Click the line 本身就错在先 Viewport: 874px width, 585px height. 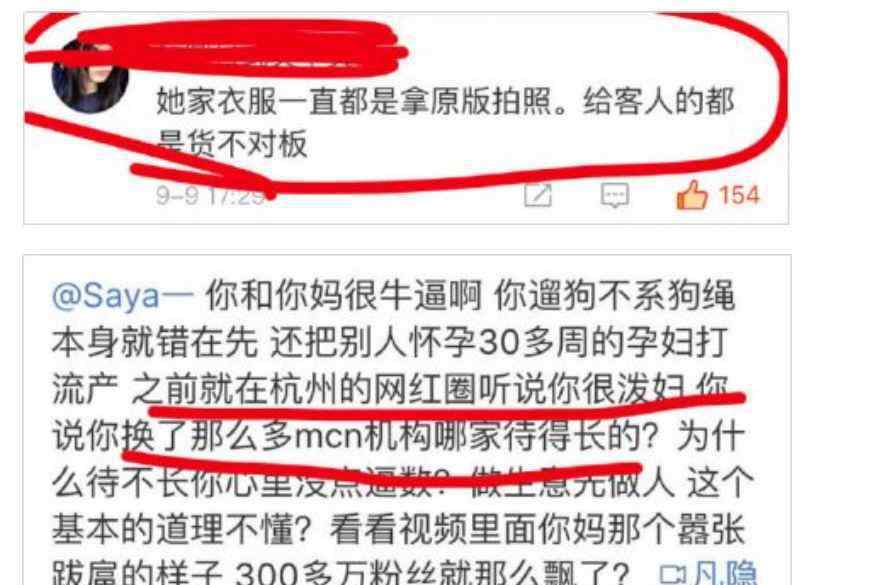click(390, 342)
